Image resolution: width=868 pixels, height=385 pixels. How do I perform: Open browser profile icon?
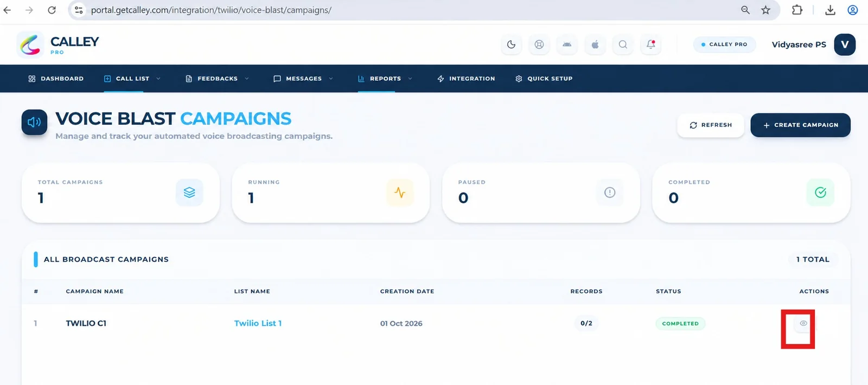(852, 10)
